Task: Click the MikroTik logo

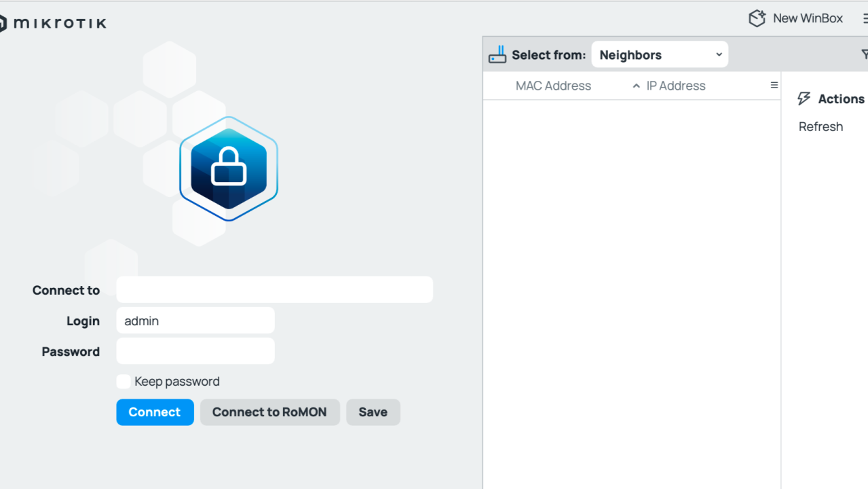Action: click(x=53, y=24)
